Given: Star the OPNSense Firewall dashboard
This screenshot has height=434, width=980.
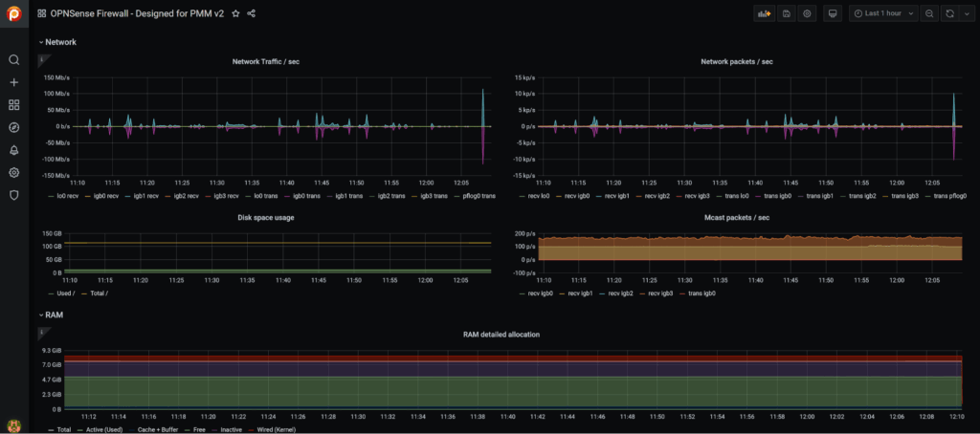Looking at the screenshot, I should (235, 14).
